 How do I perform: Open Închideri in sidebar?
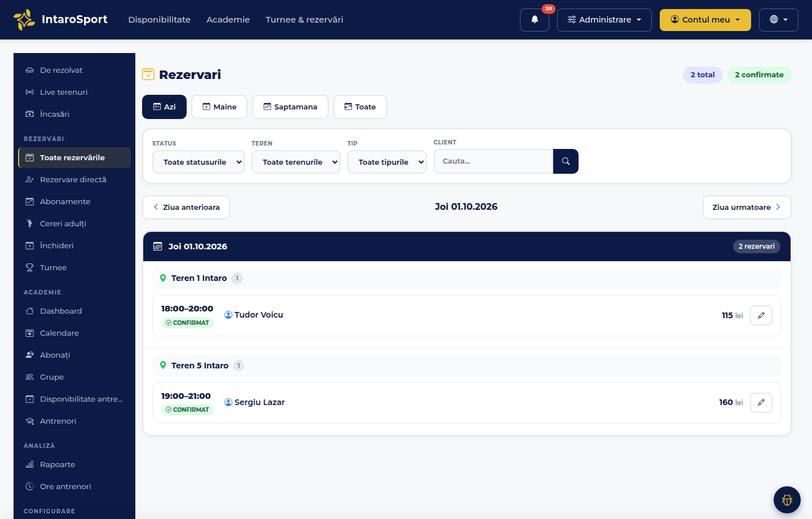tap(74, 245)
